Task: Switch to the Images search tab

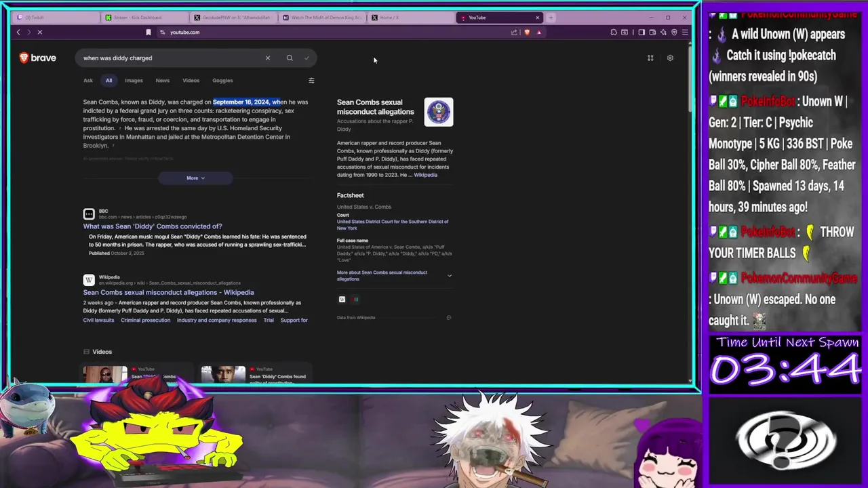Action: click(134, 81)
